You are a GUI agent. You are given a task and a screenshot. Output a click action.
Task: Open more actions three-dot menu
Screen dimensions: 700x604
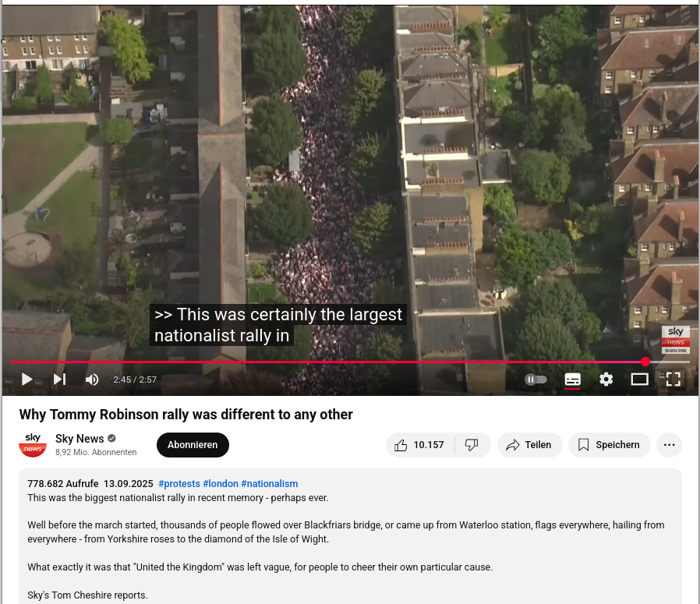[x=669, y=445]
